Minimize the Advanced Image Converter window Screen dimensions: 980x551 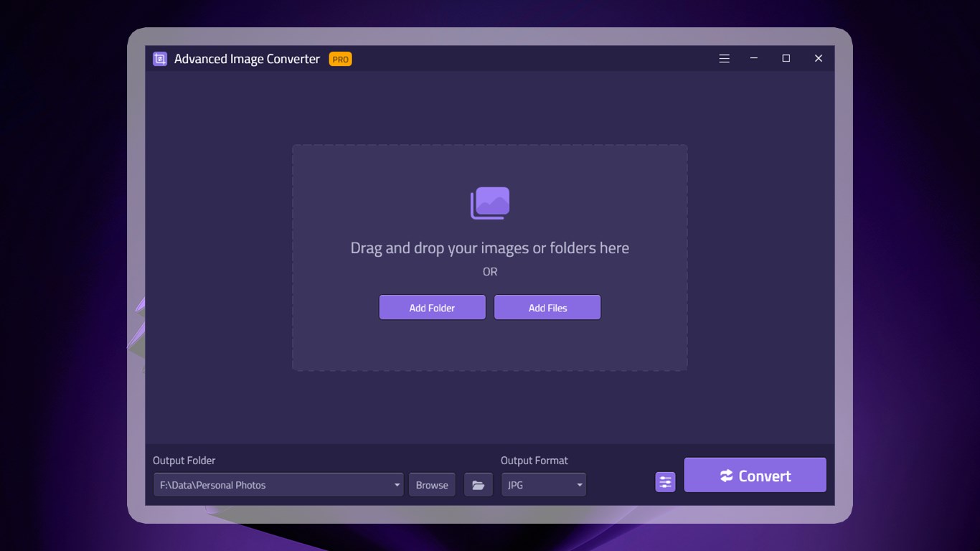pyautogui.click(x=754, y=59)
